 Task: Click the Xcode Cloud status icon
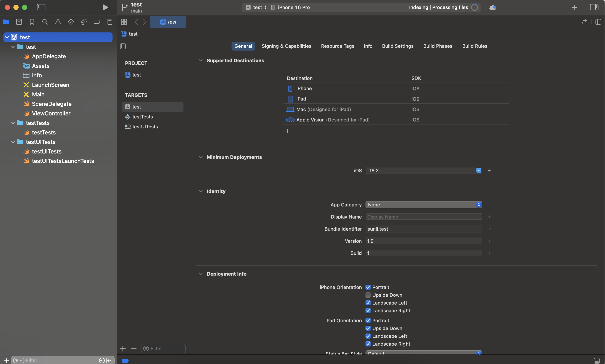(492, 7)
